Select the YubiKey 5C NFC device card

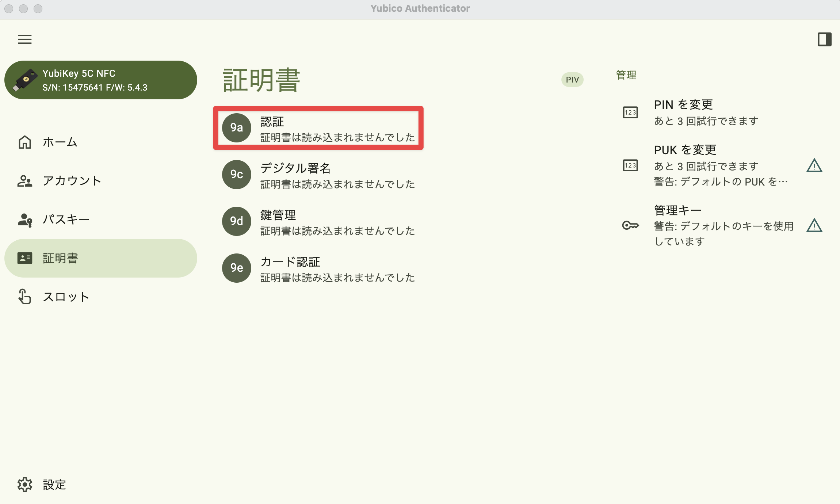tap(101, 80)
